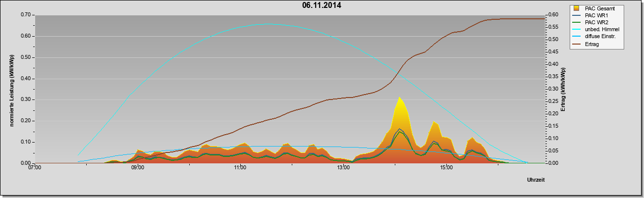Click the orange PAC Gesamt legend swatch
Image resolution: width=644 pixels, height=198 pixels.
tap(577, 8)
